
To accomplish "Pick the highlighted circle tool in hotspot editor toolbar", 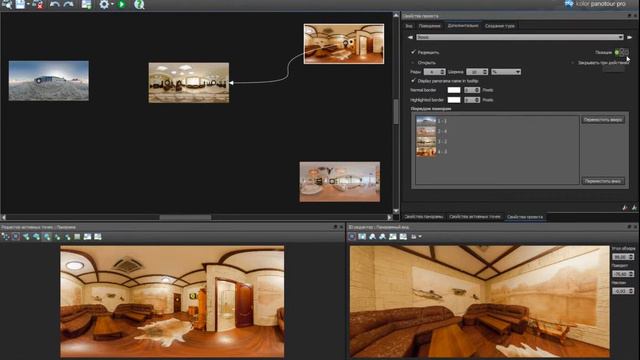I will (16, 236).
